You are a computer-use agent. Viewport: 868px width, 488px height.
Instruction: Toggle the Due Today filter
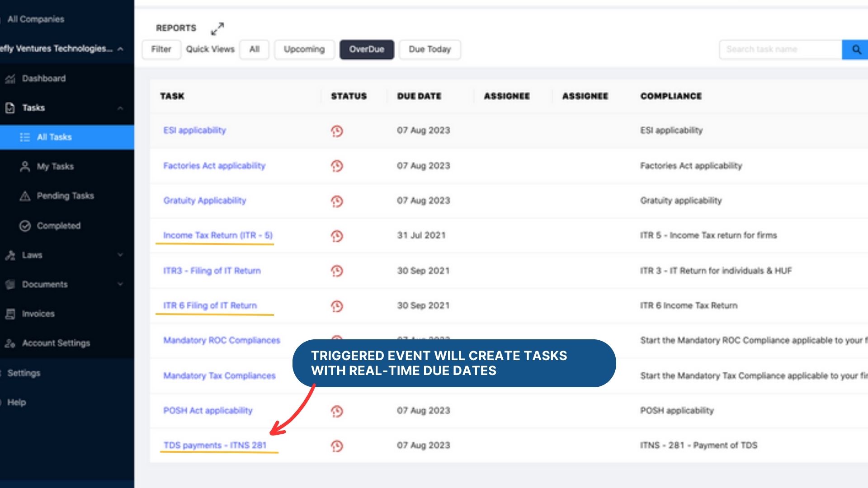[429, 49]
